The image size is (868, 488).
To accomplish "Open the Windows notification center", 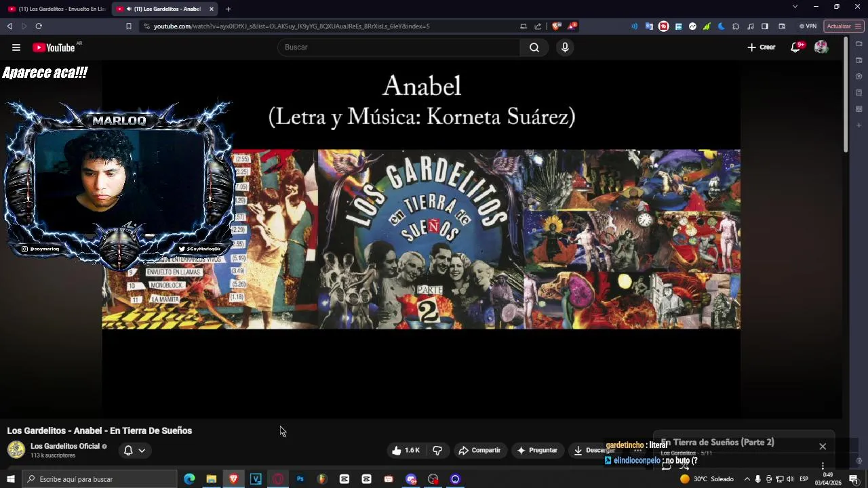I will (x=854, y=479).
